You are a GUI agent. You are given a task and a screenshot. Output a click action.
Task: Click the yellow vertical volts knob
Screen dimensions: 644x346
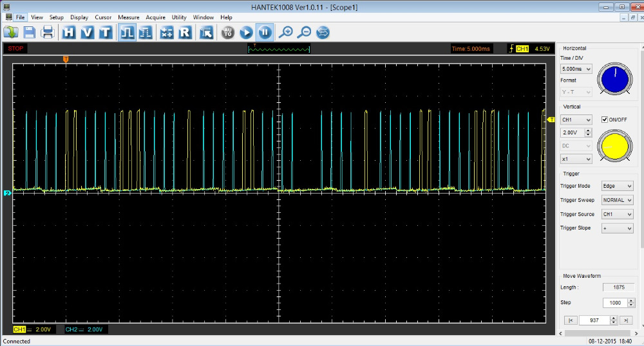point(615,146)
